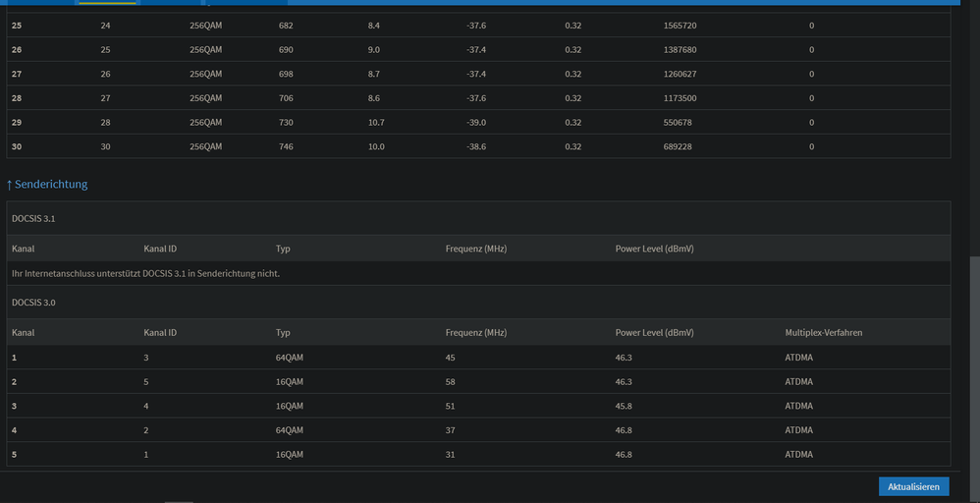
Task: Select the error count 1173500
Action: tap(680, 98)
